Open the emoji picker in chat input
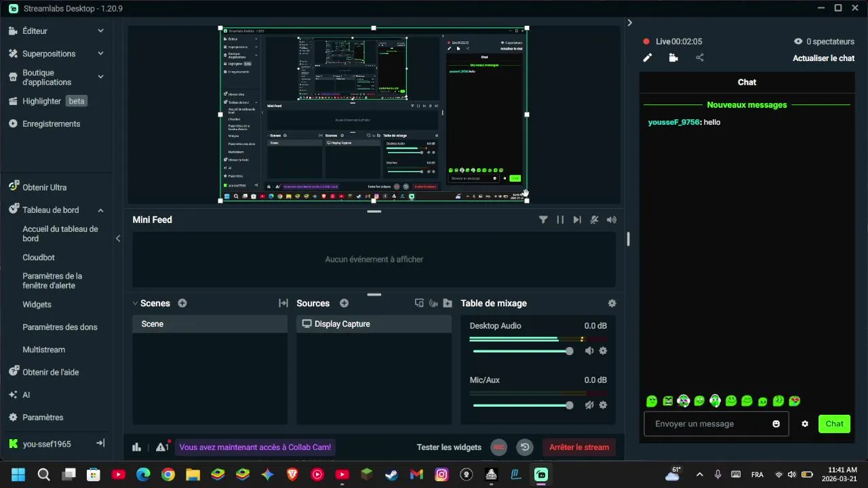The image size is (868, 488). coord(776,424)
